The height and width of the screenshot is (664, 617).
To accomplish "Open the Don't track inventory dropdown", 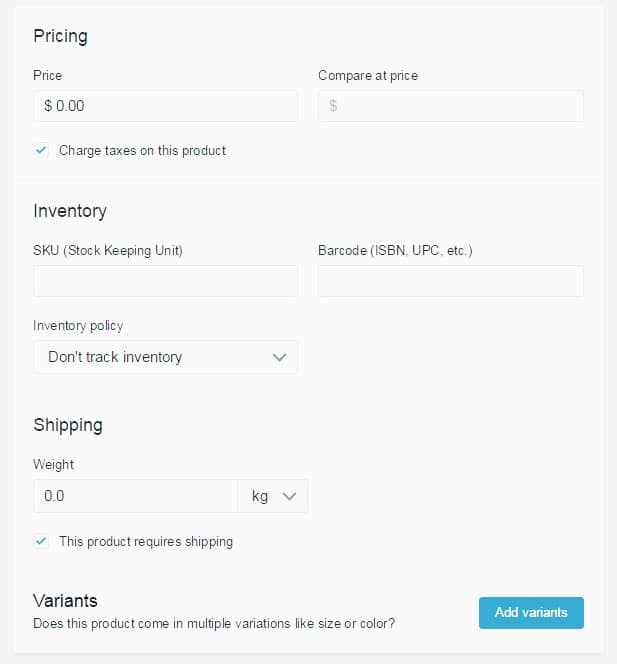I will point(165,357).
